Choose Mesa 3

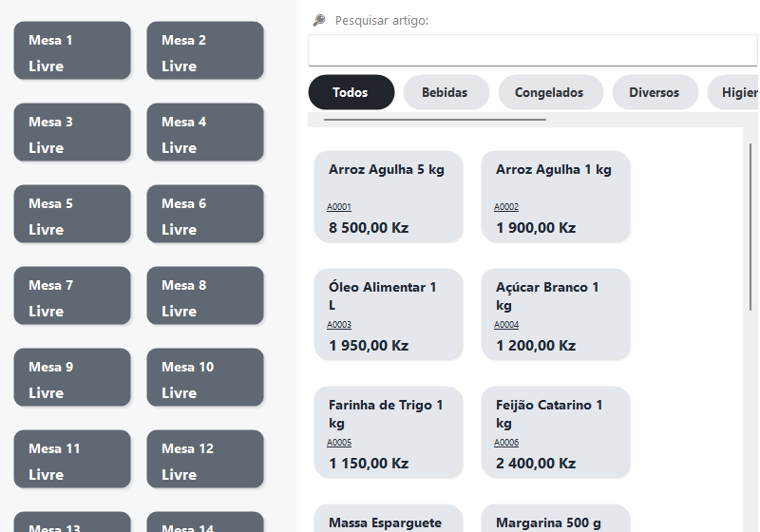[x=72, y=132]
